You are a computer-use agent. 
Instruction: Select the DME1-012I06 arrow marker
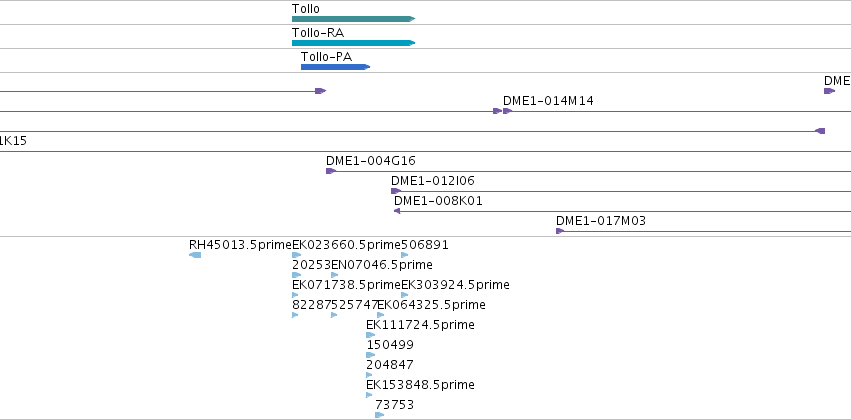[396, 191]
